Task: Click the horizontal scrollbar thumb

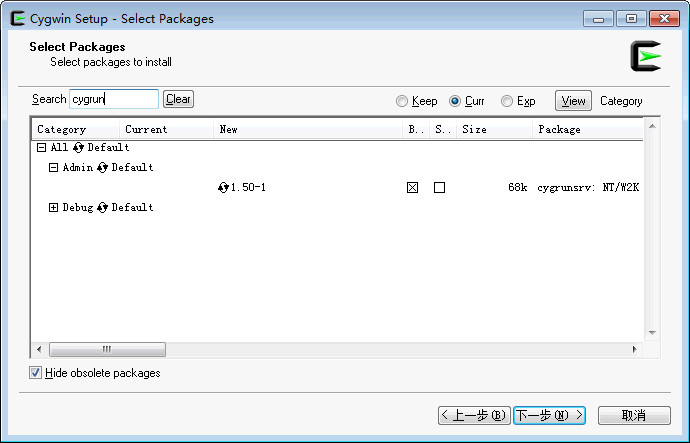Action: tap(107, 349)
